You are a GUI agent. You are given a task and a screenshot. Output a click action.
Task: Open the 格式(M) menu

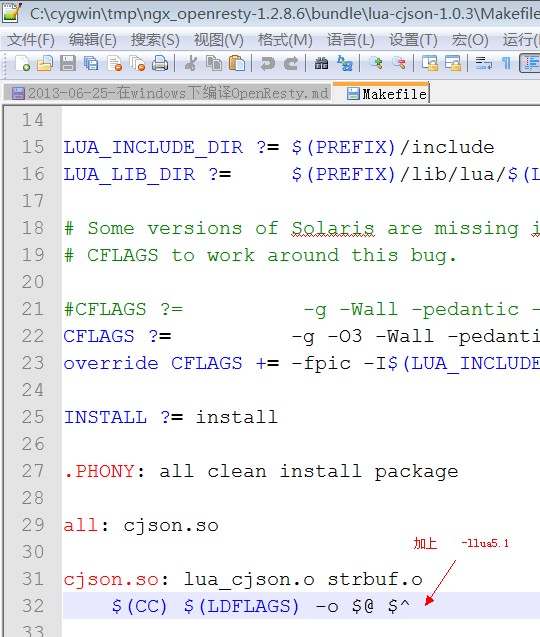click(x=285, y=40)
